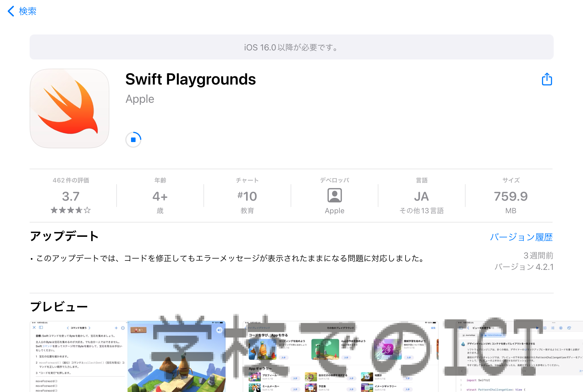Open the #10 教育 chart ranking
The height and width of the screenshot is (392, 583).
point(247,196)
